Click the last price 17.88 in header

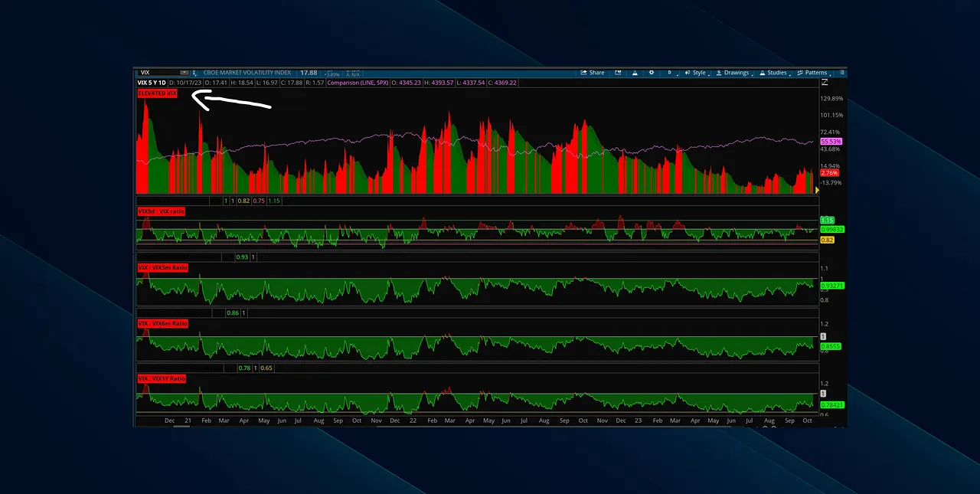coord(309,73)
